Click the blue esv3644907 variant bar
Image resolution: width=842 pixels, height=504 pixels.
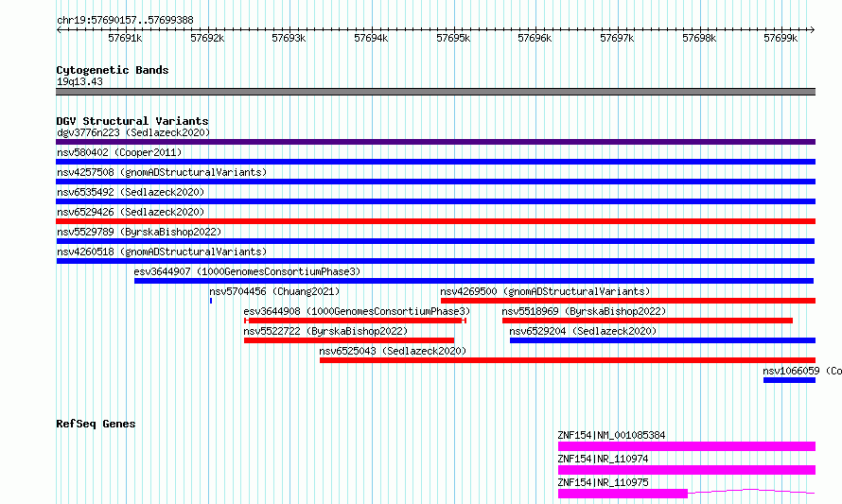pos(474,281)
